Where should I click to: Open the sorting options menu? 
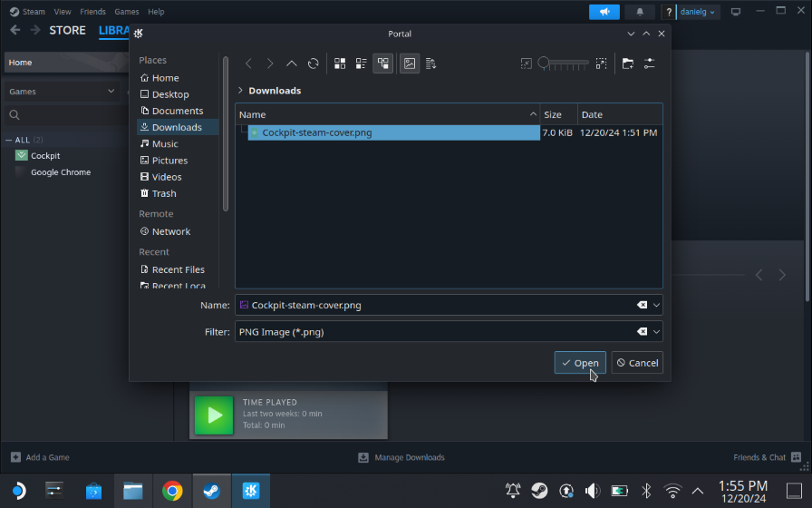[x=430, y=63]
